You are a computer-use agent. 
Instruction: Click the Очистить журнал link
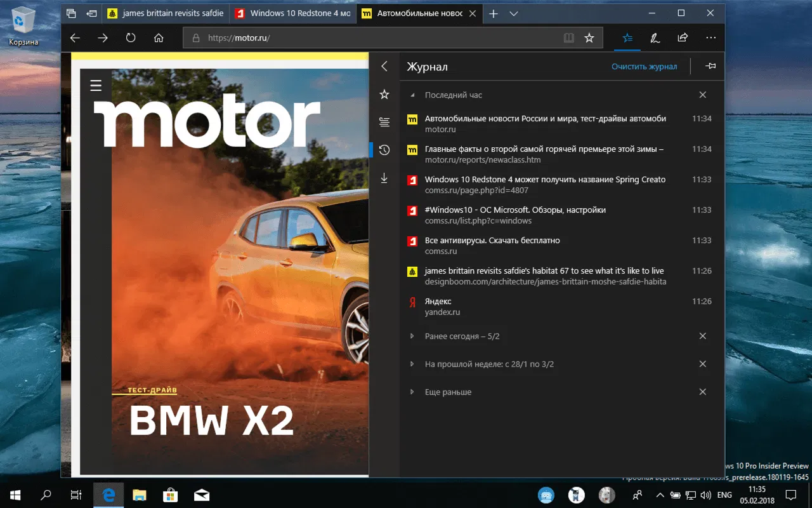click(644, 66)
